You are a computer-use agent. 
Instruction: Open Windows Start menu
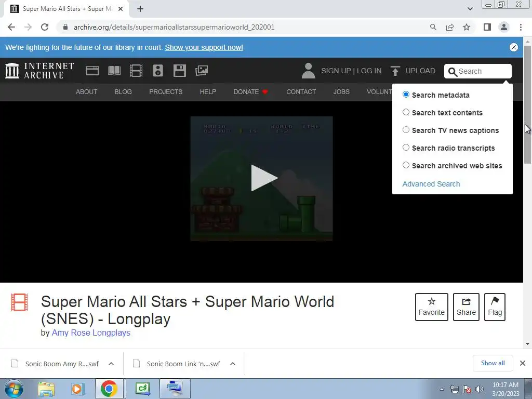tap(14, 389)
